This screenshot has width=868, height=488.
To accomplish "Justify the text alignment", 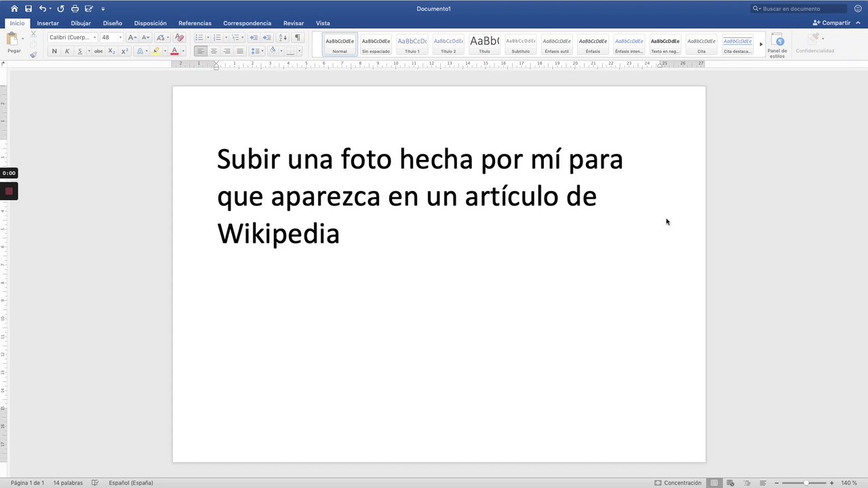I will [x=239, y=52].
